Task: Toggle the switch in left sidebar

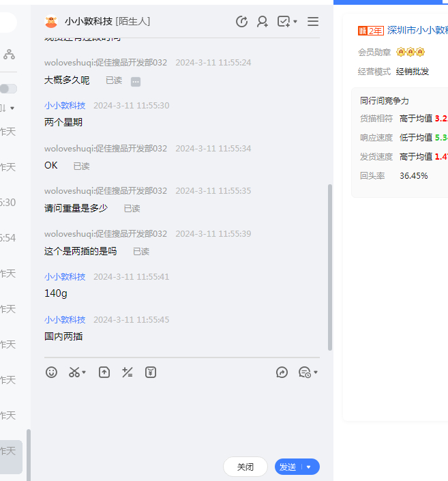Action: 8,89
